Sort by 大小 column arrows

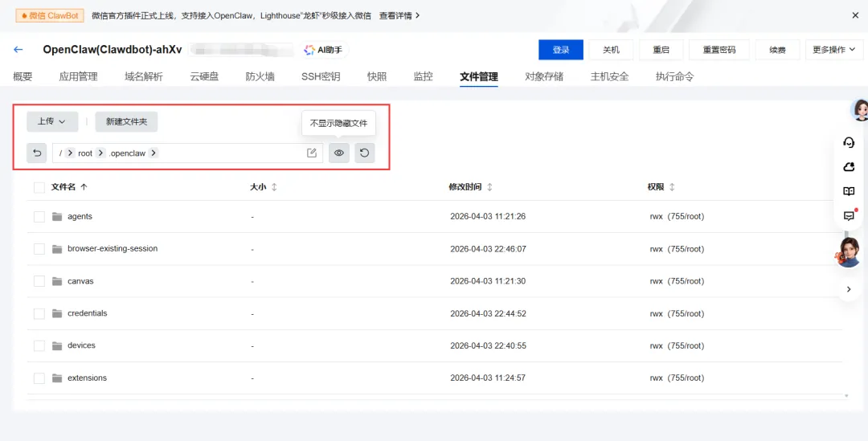coord(274,187)
